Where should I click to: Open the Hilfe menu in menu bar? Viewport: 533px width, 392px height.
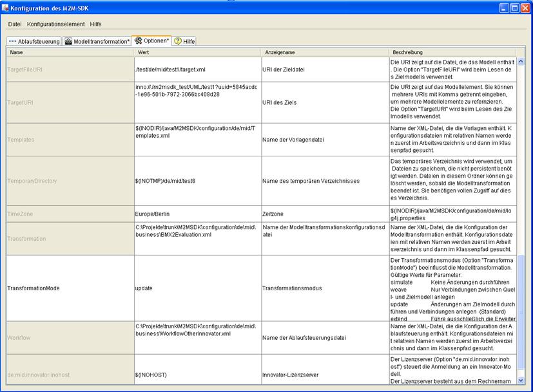pos(96,24)
